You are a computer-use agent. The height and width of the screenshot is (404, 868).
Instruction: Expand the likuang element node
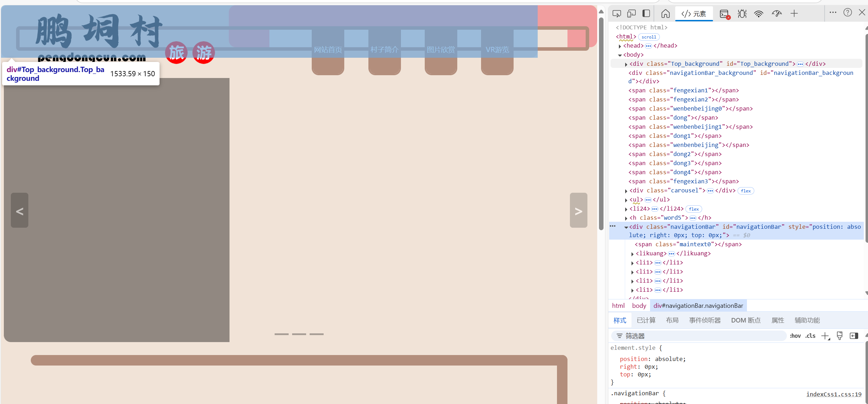tap(632, 254)
